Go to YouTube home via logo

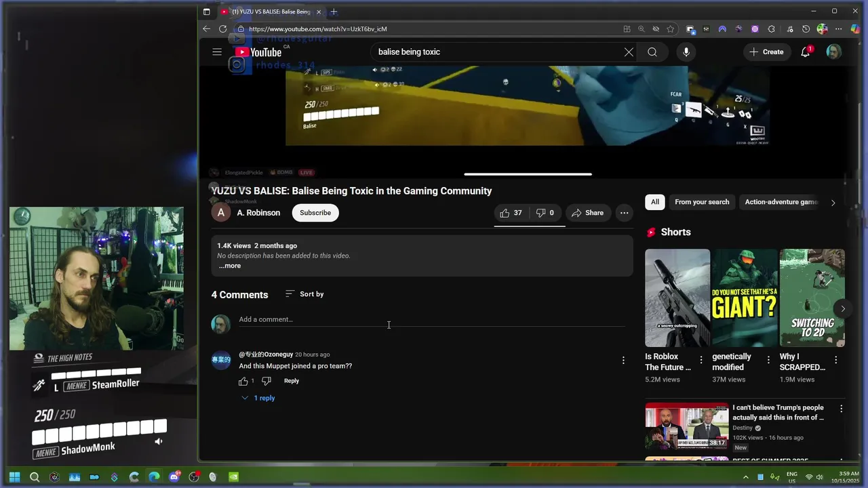[x=258, y=52]
